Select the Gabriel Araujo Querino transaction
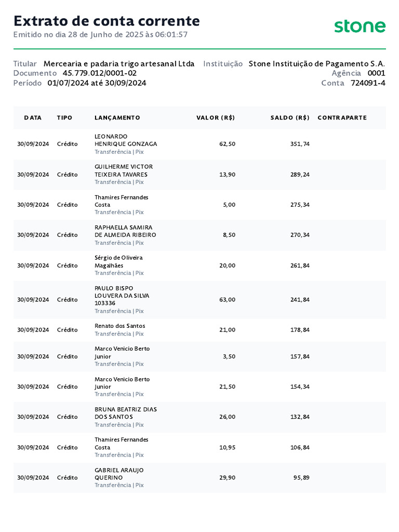Viewport: 399px width, 532px height. click(119, 474)
